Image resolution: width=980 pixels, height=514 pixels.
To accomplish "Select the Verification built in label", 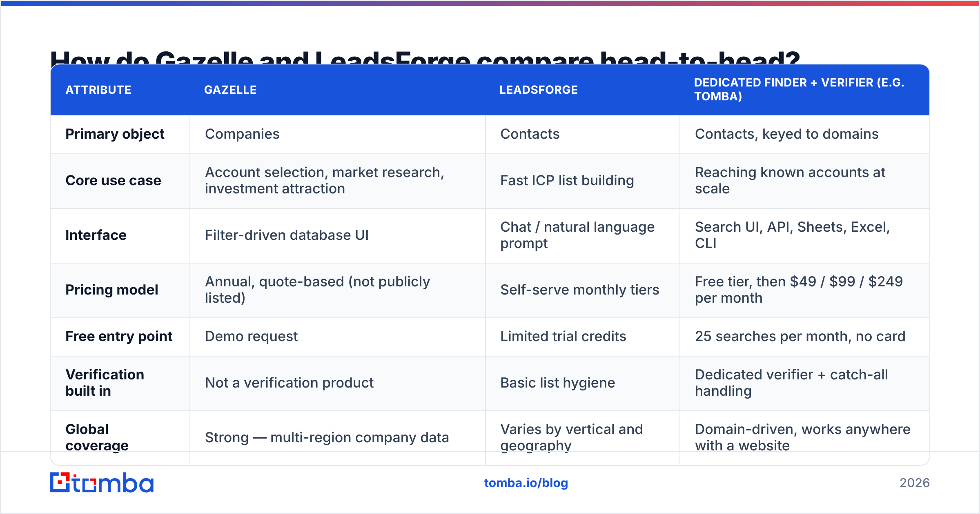I will 105,383.
